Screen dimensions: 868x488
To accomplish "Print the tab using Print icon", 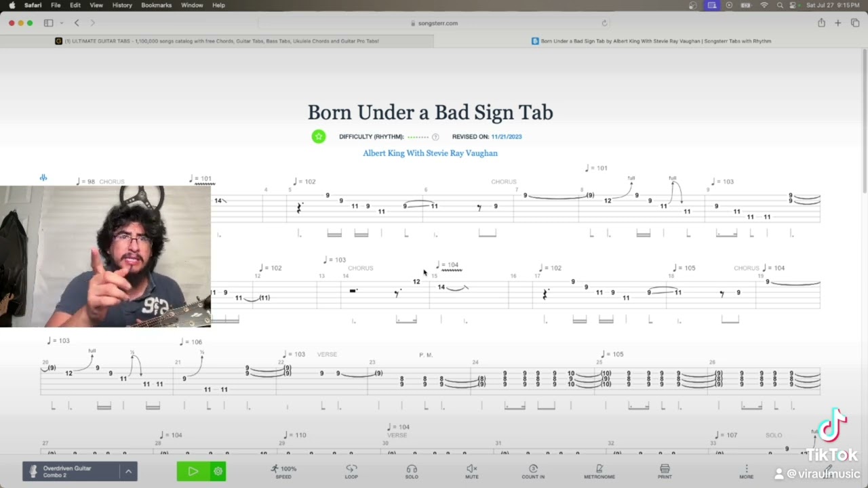I will [x=665, y=472].
